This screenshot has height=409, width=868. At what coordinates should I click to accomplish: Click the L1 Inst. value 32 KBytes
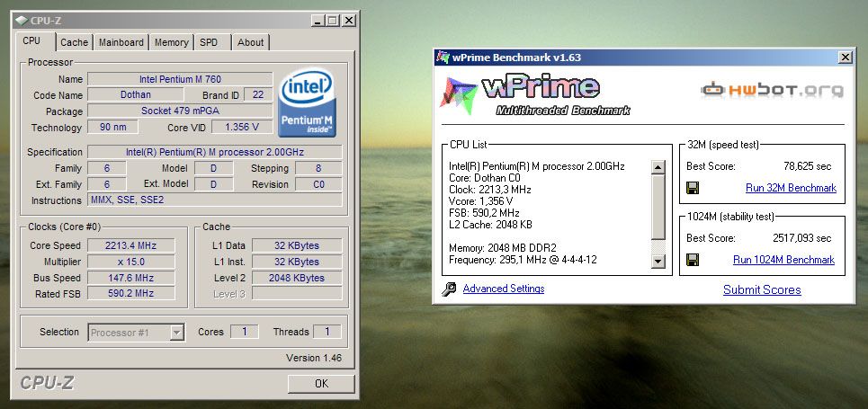(297, 262)
